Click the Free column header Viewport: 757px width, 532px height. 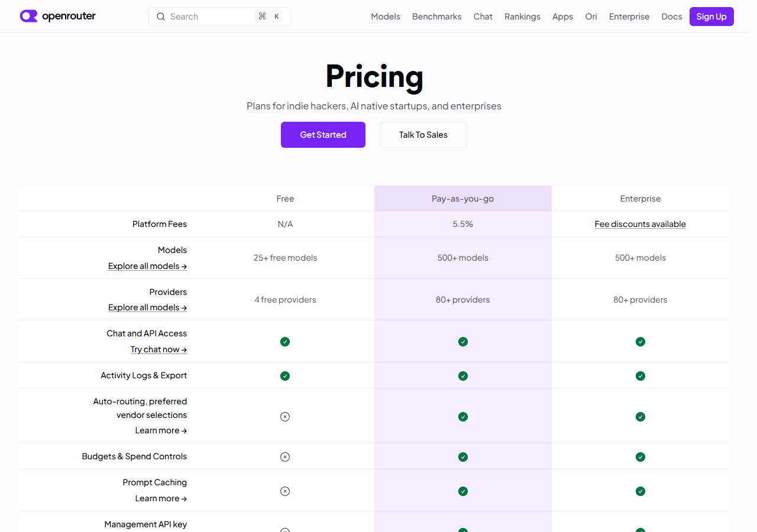pyautogui.click(x=285, y=199)
